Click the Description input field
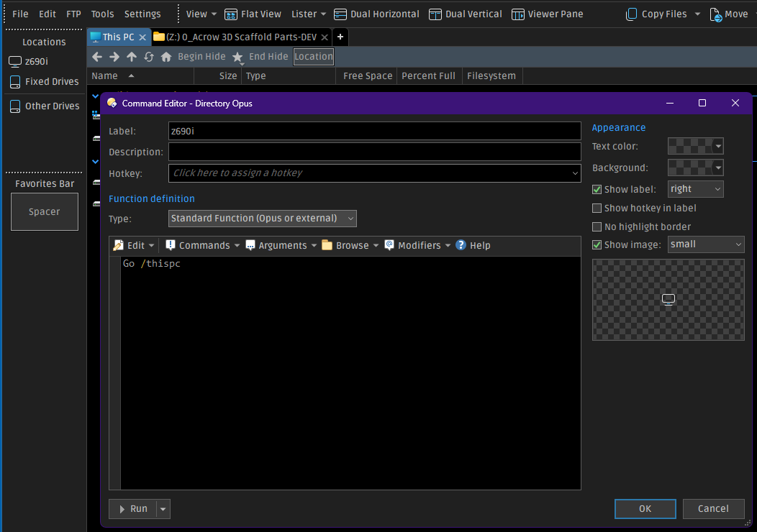Viewport: 757px width, 532px height. click(375, 152)
